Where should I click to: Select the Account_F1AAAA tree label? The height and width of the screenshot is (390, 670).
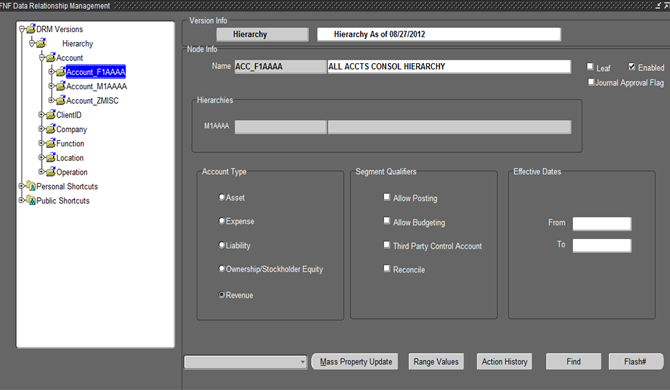(x=96, y=72)
